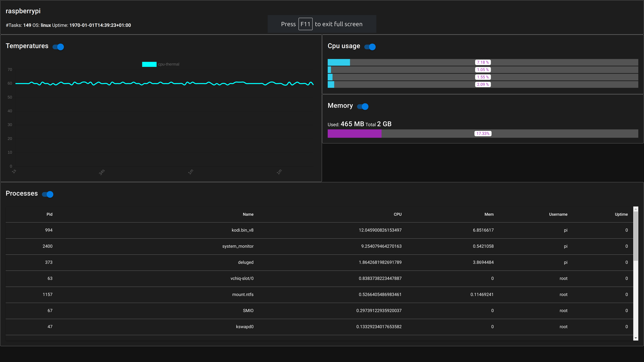Disable the Memory panel switch
The width and height of the screenshot is (644, 362).
tap(363, 106)
